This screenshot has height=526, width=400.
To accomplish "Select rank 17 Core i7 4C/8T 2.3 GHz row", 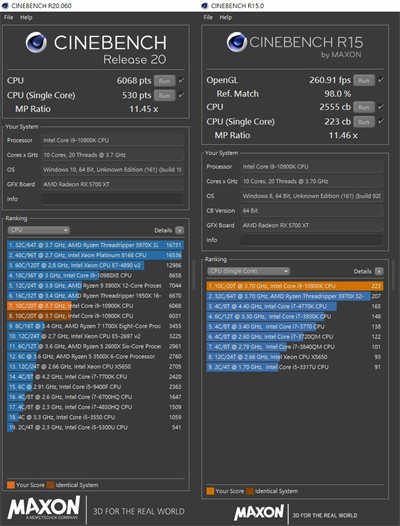I will pyautogui.click(x=95, y=407).
